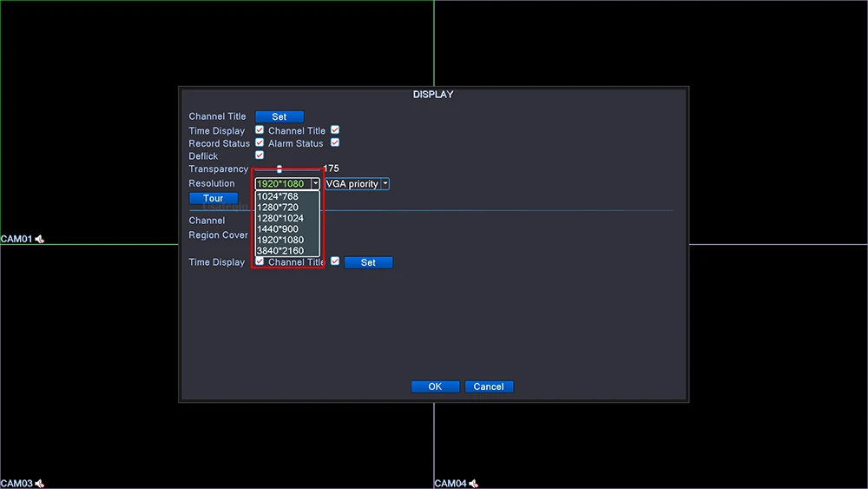Confirm settings with OK button
The height and width of the screenshot is (489, 868).
click(435, 387)
